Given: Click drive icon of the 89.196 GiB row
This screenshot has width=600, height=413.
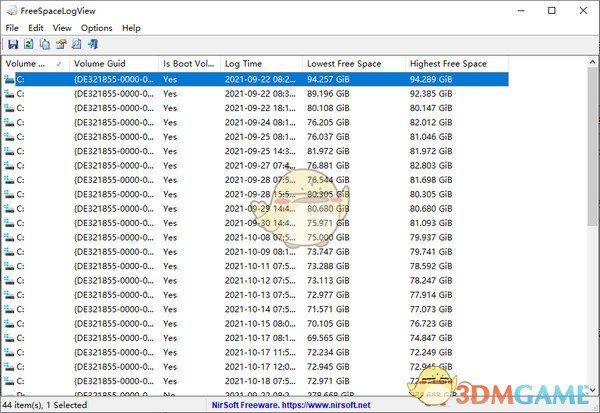Looking at the screenshot, I should coord(9,94).
